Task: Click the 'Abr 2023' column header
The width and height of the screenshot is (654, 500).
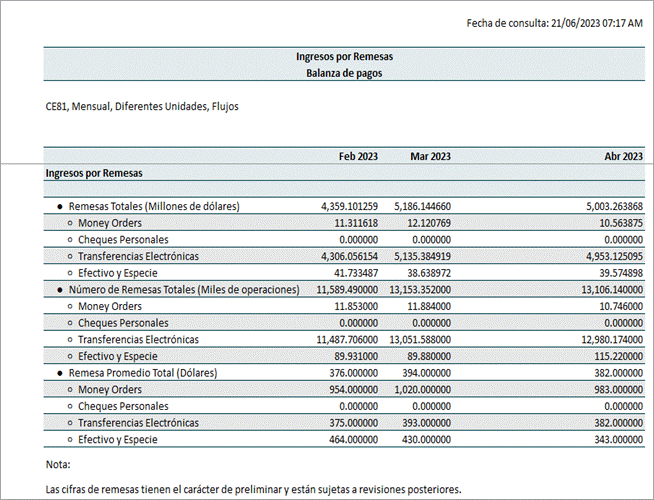Action: click(x=624, y=156)
